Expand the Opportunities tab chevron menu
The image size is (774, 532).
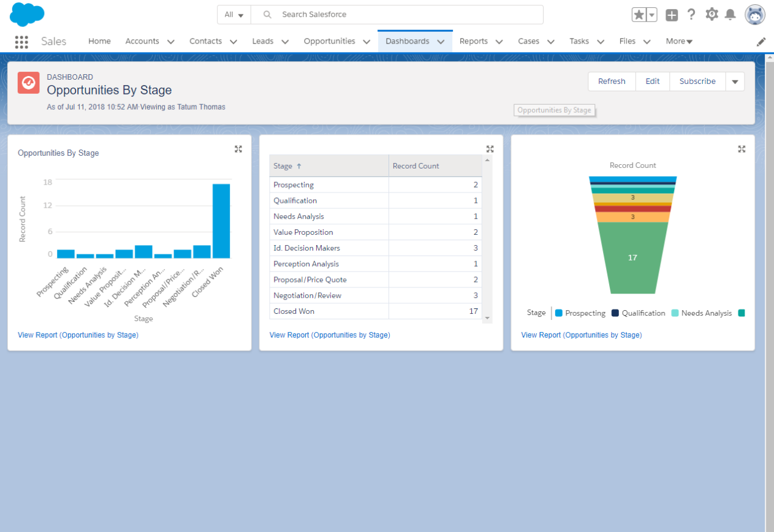pyautogui.click(x=366, y=42)
